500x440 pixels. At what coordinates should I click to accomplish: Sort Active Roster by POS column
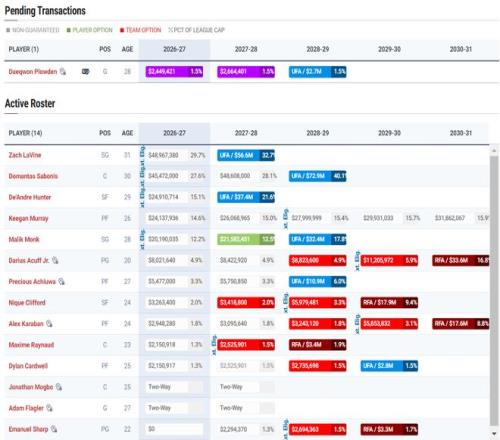[105, 133]
